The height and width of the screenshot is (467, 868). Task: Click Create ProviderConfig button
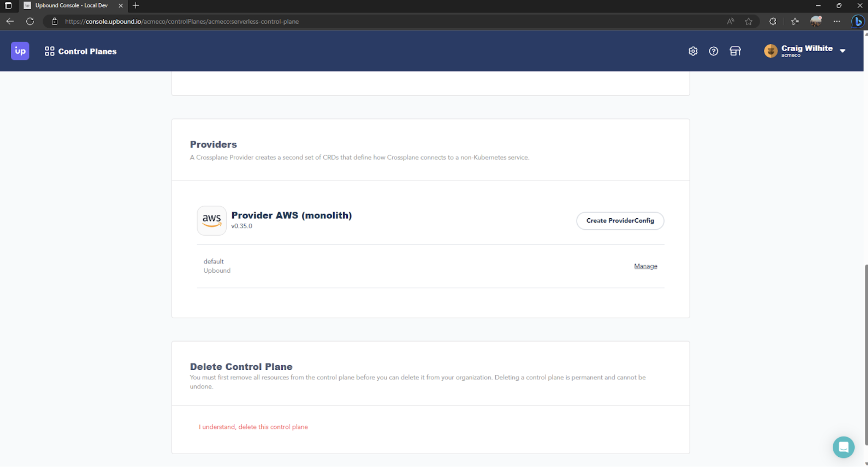(620, 221)
